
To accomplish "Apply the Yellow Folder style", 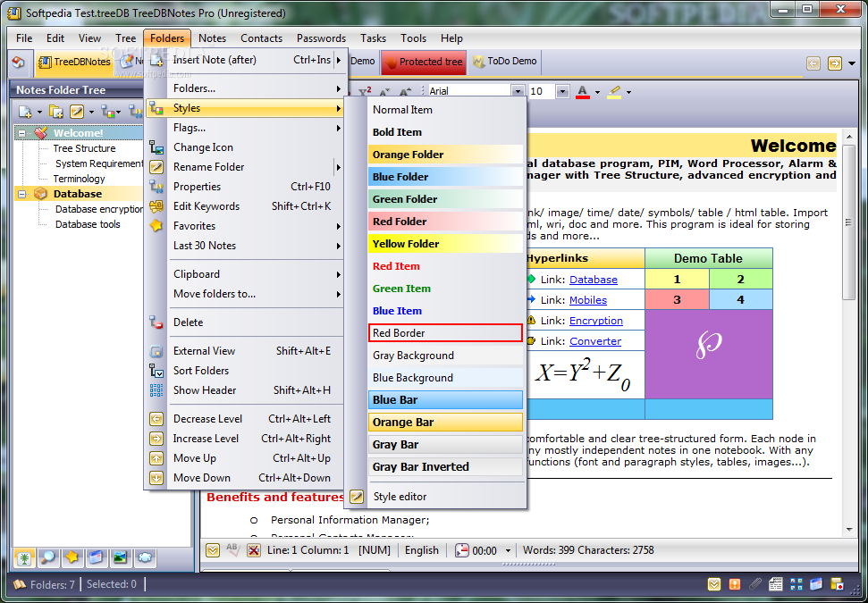I will click(446, 244).
